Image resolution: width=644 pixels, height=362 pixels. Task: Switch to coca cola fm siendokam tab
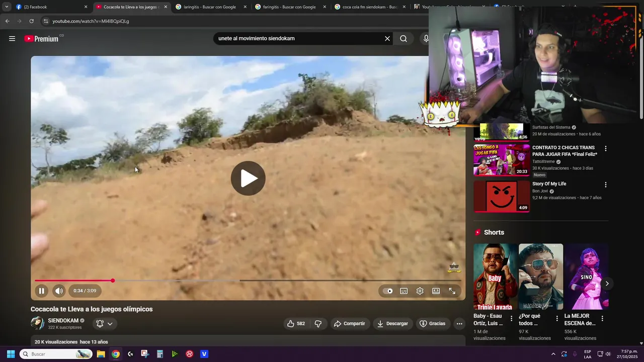click(x=370, y=7)
